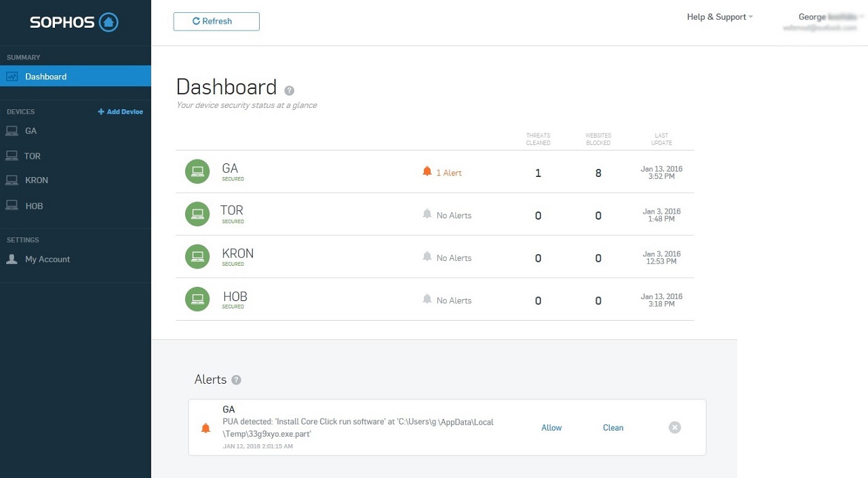This screenshot has width=868, height=478.
Task: Click the grey bell icon in HOB row
Action: (427, 299)
